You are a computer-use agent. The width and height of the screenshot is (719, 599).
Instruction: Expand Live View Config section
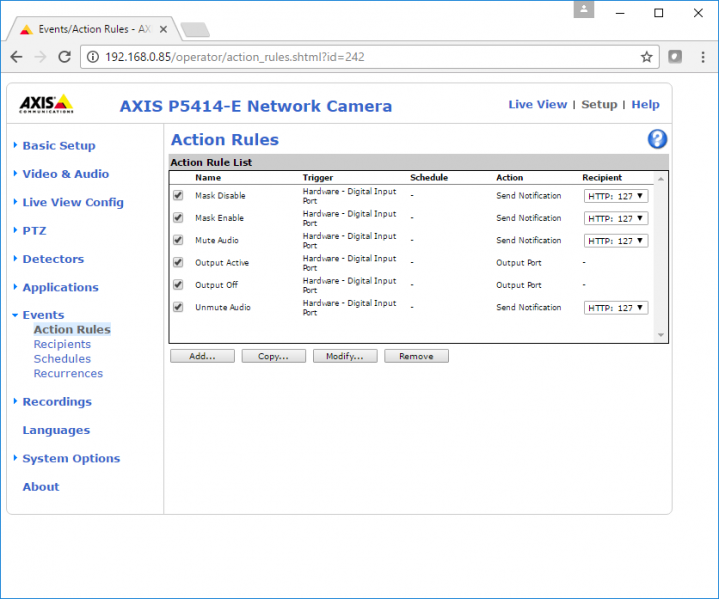73,202
